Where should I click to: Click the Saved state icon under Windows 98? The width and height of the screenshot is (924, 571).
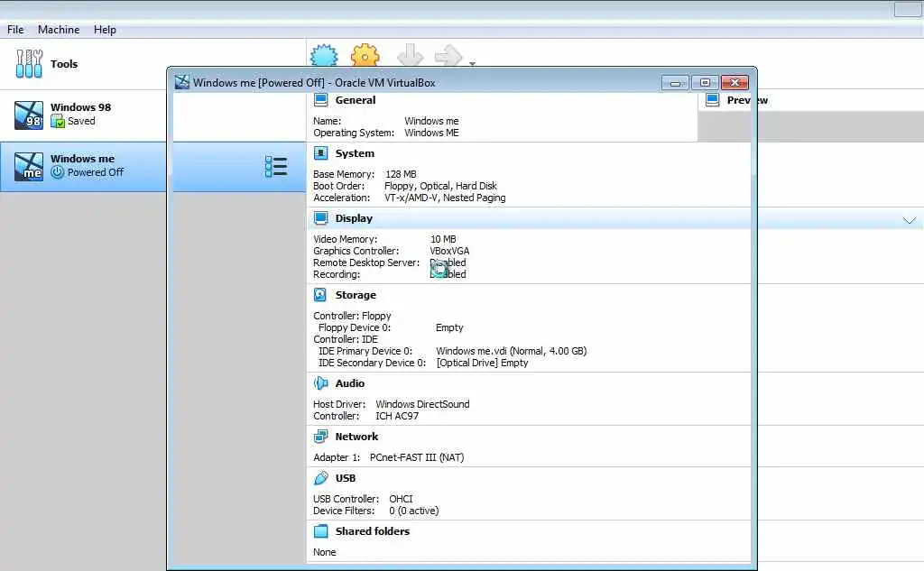click(57, 122)
